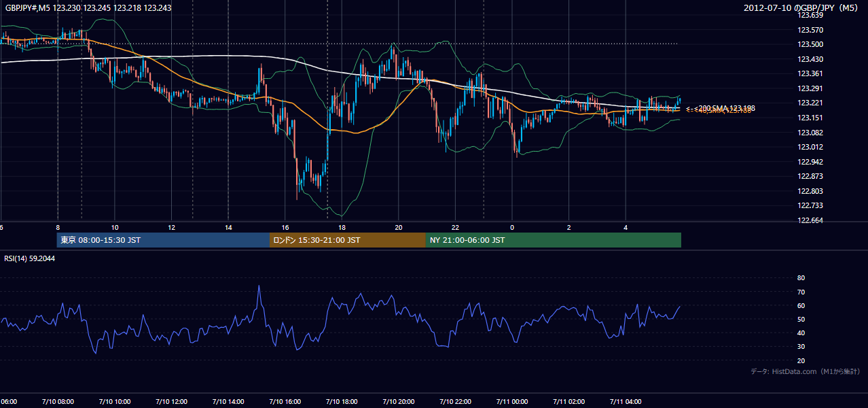
Task: Select the 東京 08:00-15:30 JST session bar
Action: pyautogui.click(x=163, y=240)
